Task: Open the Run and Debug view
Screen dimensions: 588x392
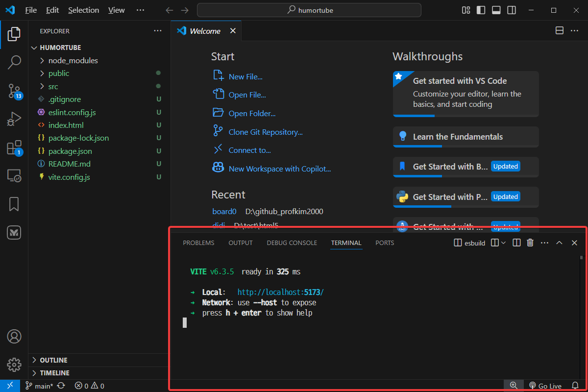Action: 14,119
